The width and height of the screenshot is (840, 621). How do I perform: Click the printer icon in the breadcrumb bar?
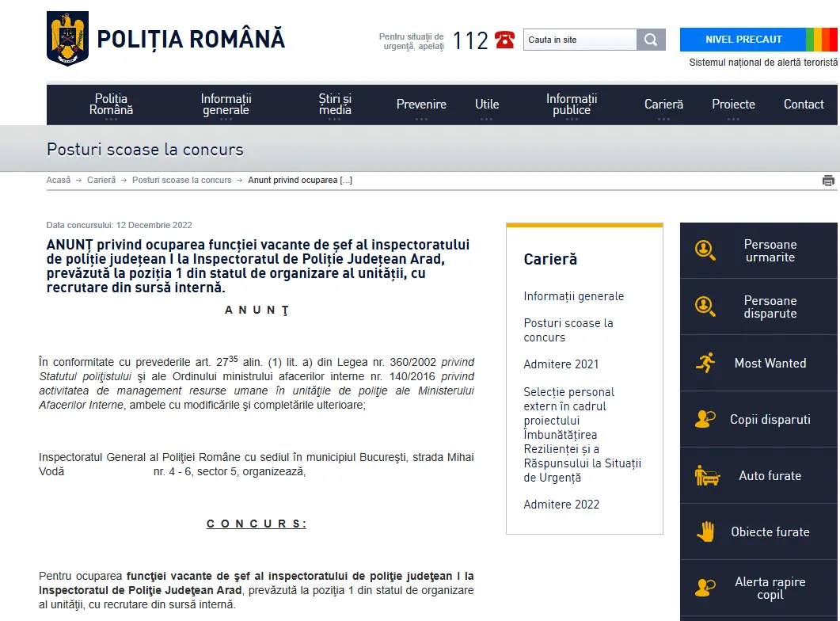[828, 181]
